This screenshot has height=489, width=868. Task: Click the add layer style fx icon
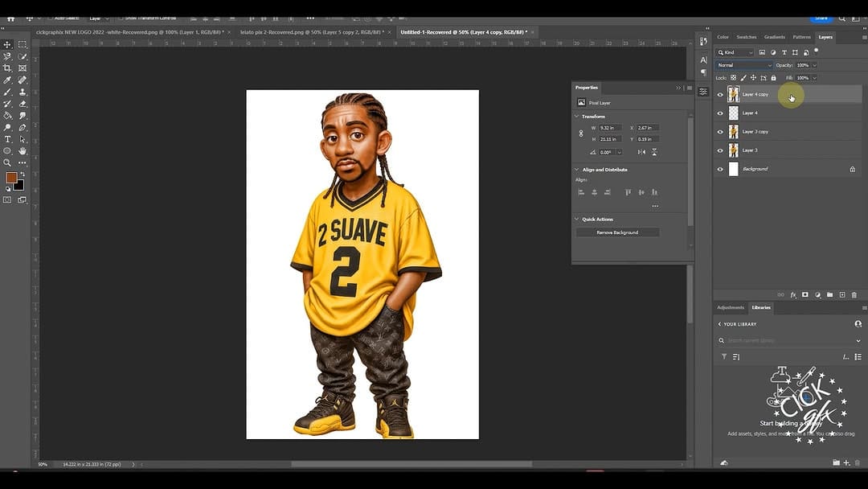792,295
